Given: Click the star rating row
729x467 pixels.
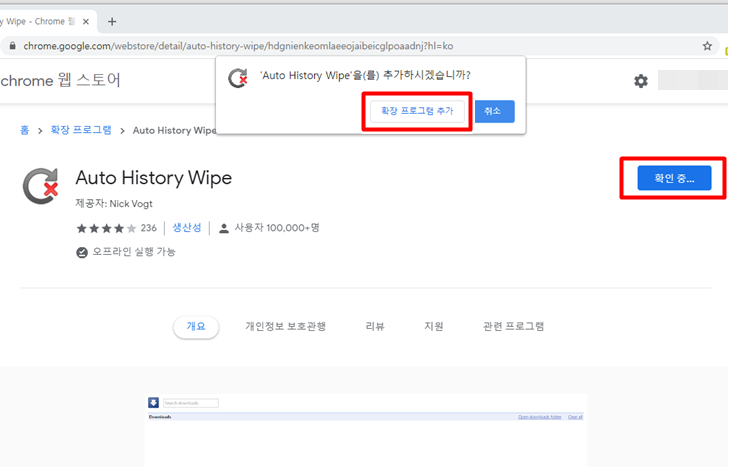Looking at the screenshot, I should (106, 228).
